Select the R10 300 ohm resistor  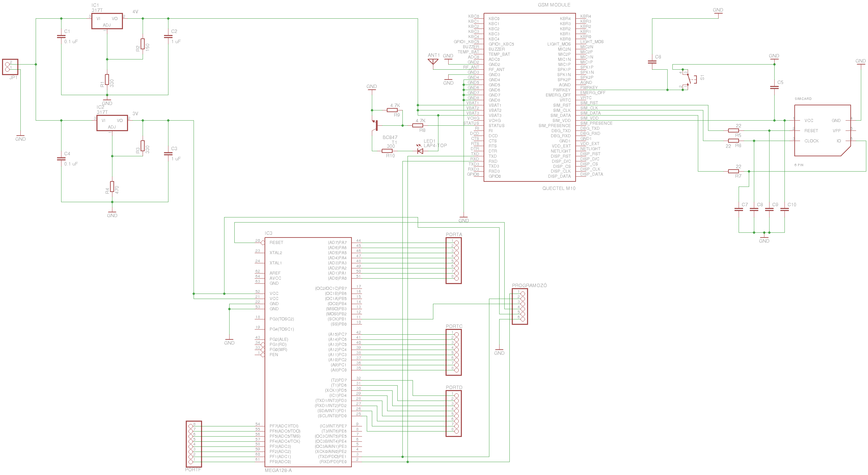coord(387,151)
